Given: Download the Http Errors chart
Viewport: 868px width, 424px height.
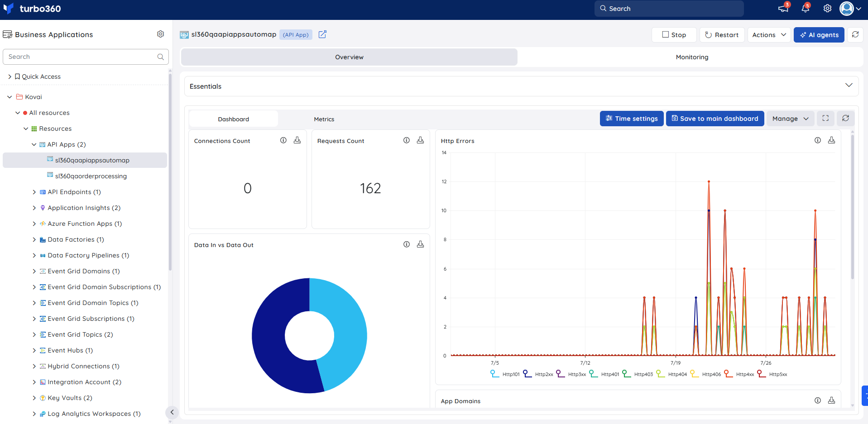Looking at the screenshot, I should point(831,140).
